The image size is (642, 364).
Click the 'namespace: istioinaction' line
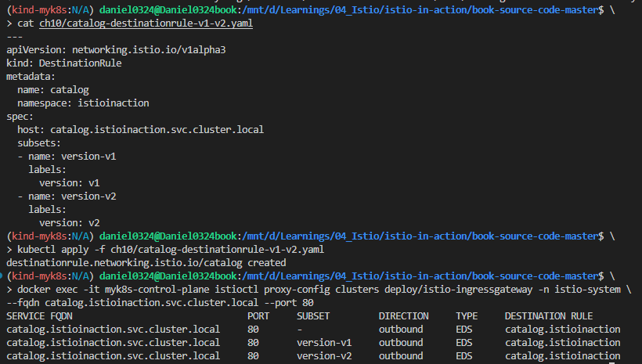(x=83, y=103)
